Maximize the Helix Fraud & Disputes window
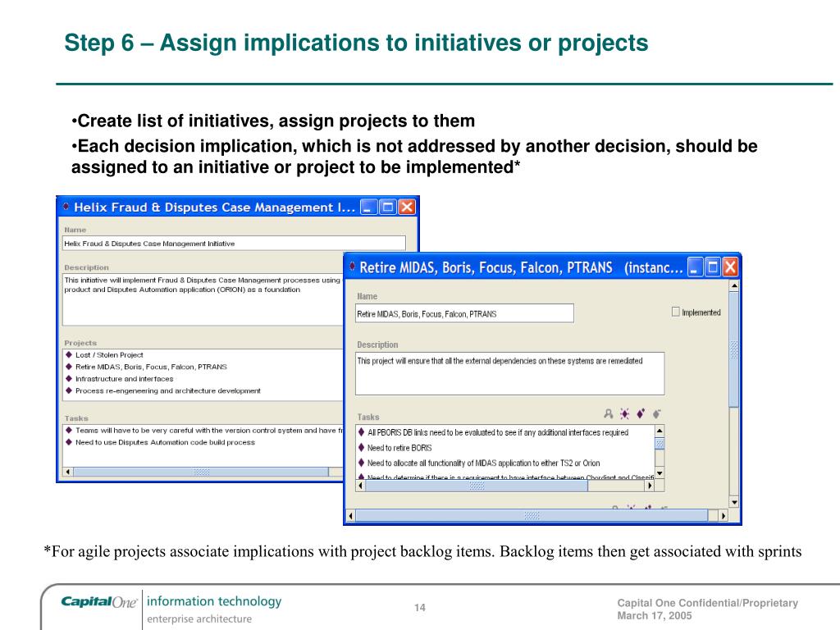The height and width of the screenshot is (630, 840). point(388,207)
